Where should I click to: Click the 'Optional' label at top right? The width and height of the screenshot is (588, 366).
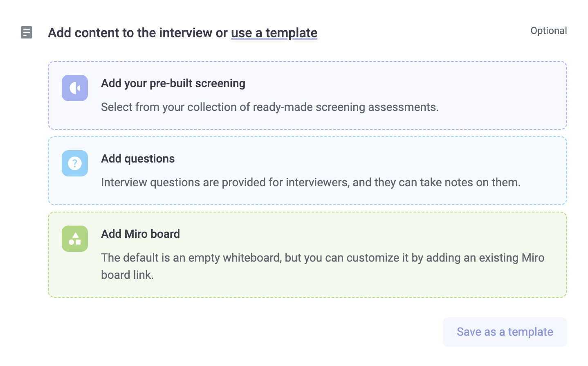[548, 31]
